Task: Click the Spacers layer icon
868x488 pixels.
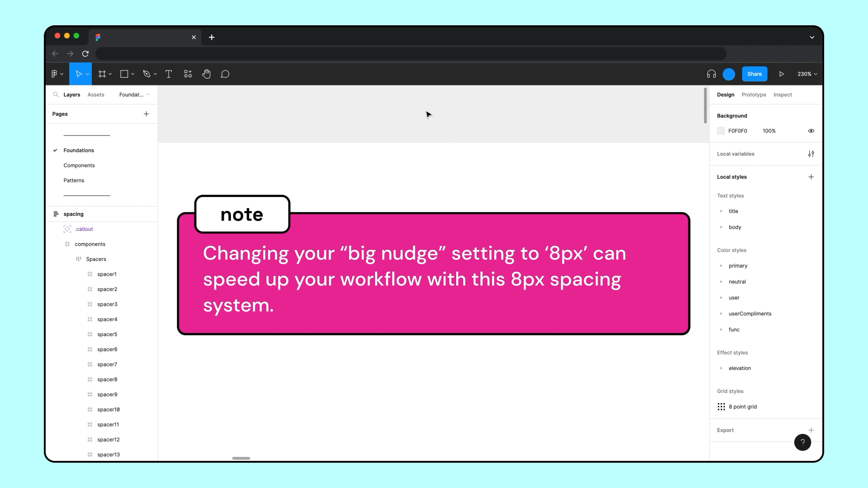Action: click(x=79, y=259)
